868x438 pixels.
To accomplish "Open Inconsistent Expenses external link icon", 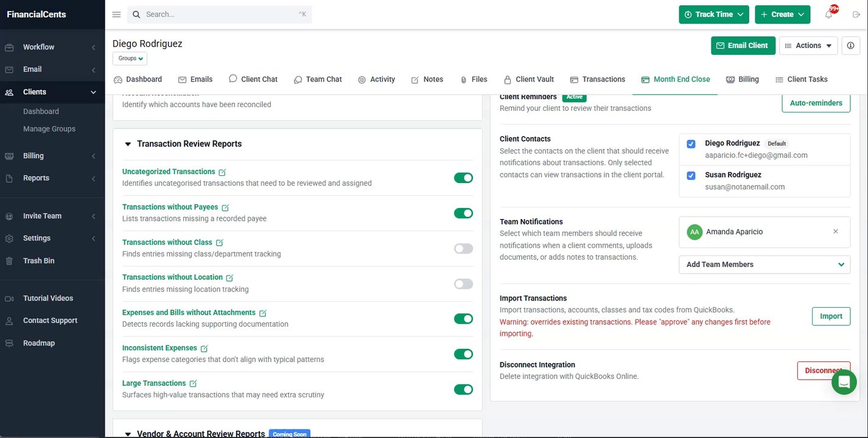I will (x=204, y=349).
